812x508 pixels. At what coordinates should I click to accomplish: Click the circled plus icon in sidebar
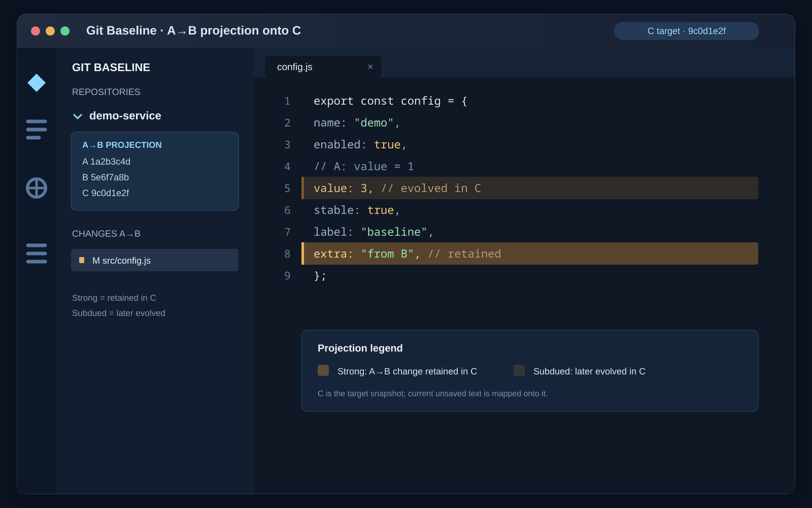point(37,188)
